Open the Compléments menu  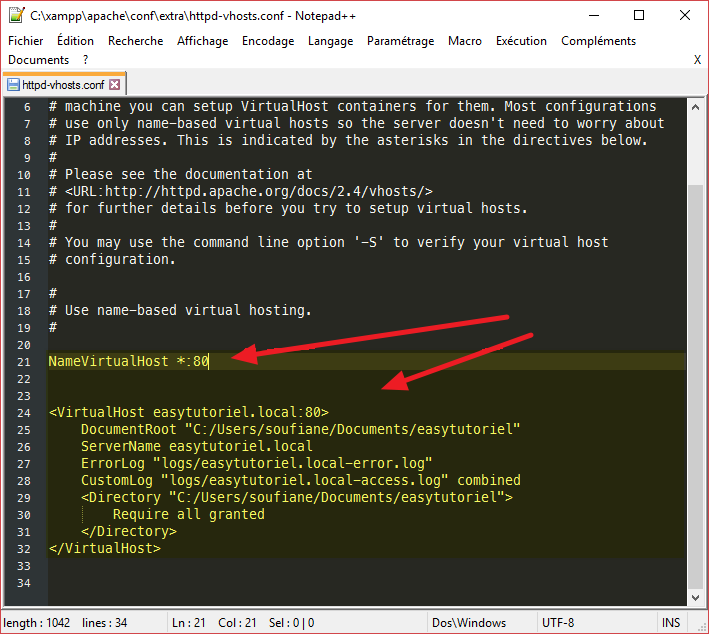click(598, 41)
